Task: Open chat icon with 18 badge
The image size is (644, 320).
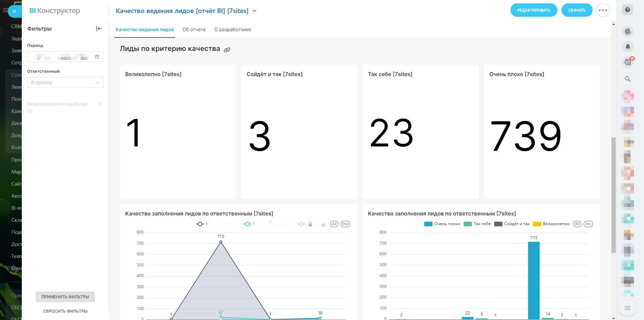Action: coord(628,62)
